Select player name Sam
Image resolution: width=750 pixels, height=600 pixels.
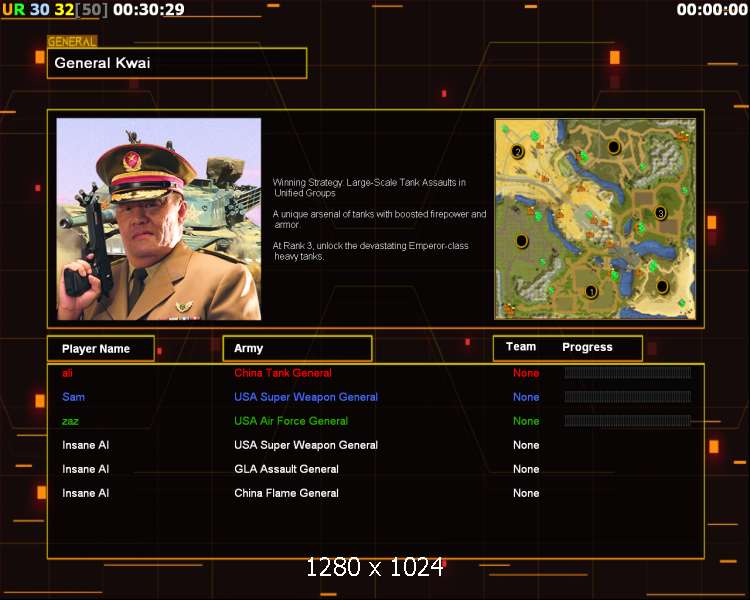tap(73, 397)
